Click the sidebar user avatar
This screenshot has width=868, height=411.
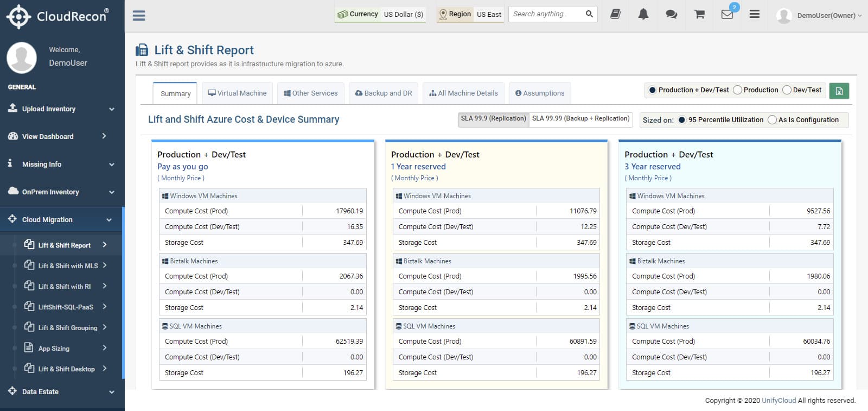(22, 57)
